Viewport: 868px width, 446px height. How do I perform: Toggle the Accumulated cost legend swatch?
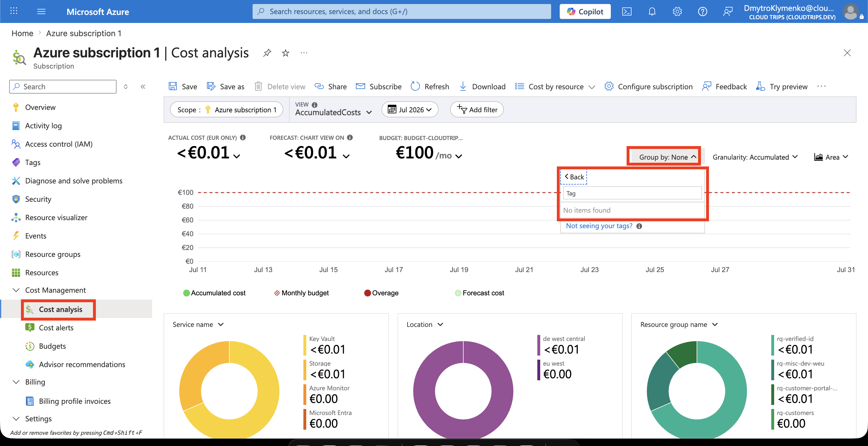186,293
